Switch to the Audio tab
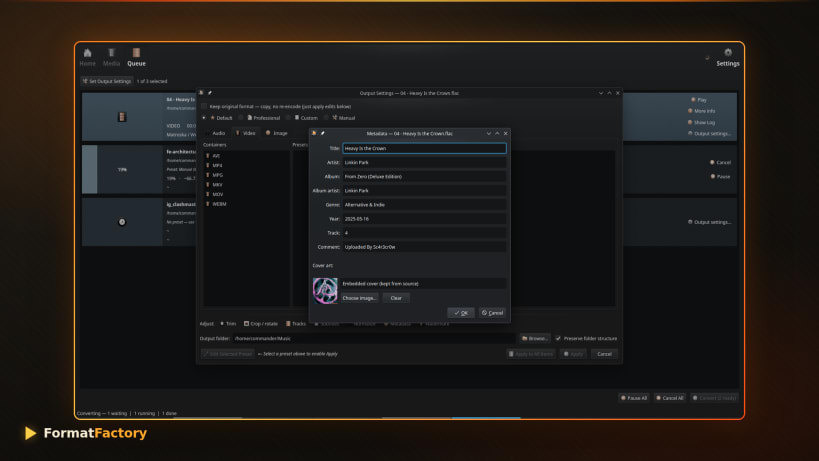Screen dimensions: 819x461 [x=215, y=133]
